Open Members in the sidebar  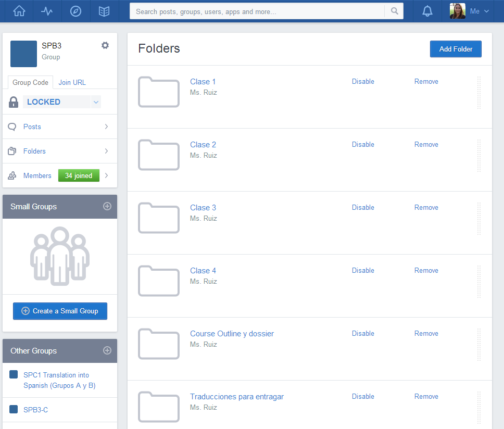pos(37,175)
